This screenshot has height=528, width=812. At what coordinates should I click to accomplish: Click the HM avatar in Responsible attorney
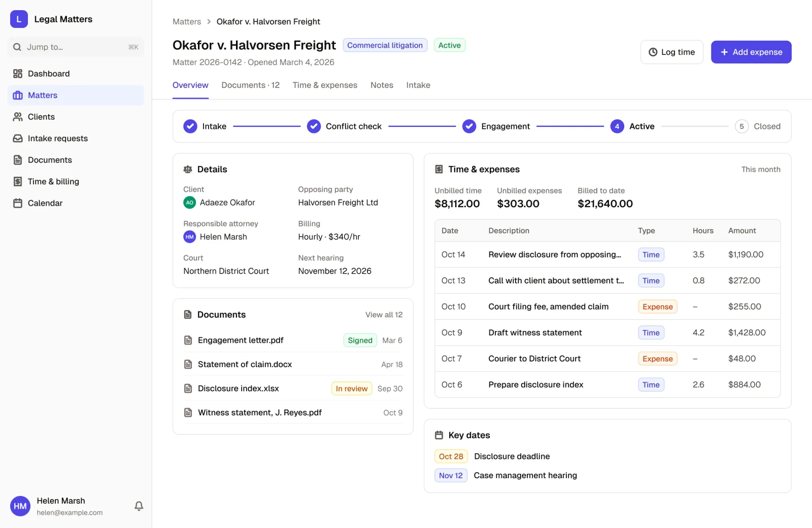(190, 237)
